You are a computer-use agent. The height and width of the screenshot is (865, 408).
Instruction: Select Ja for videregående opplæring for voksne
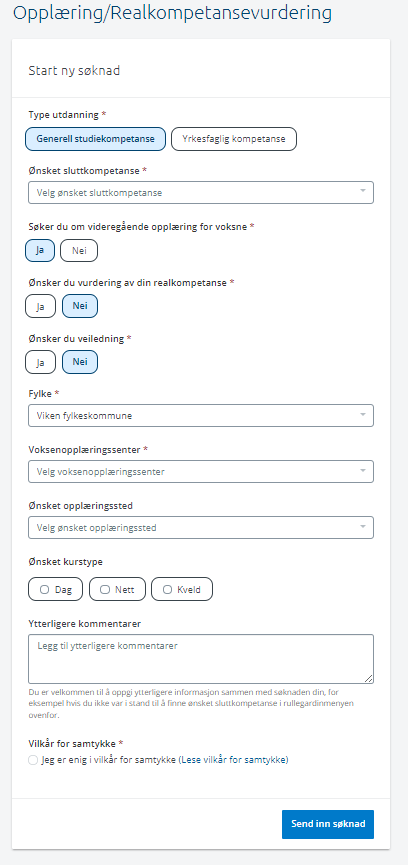(40, 250)
